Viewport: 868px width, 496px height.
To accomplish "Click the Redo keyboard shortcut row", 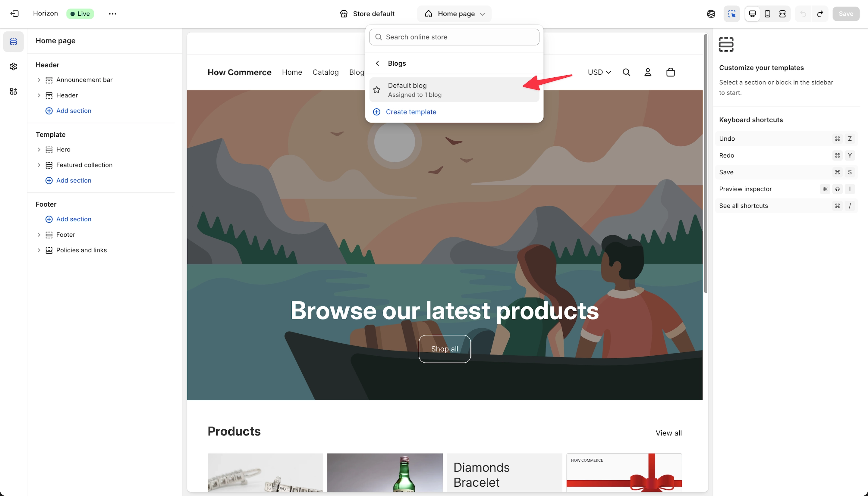I will pos(786,155).
